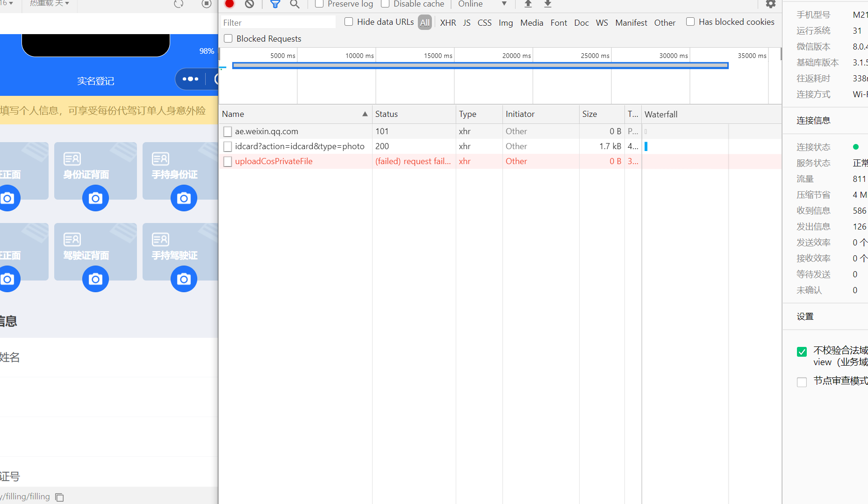The height and width of the screenshot is (504, 868).
Task: Select the All filter
Action: tap(425, 22)
